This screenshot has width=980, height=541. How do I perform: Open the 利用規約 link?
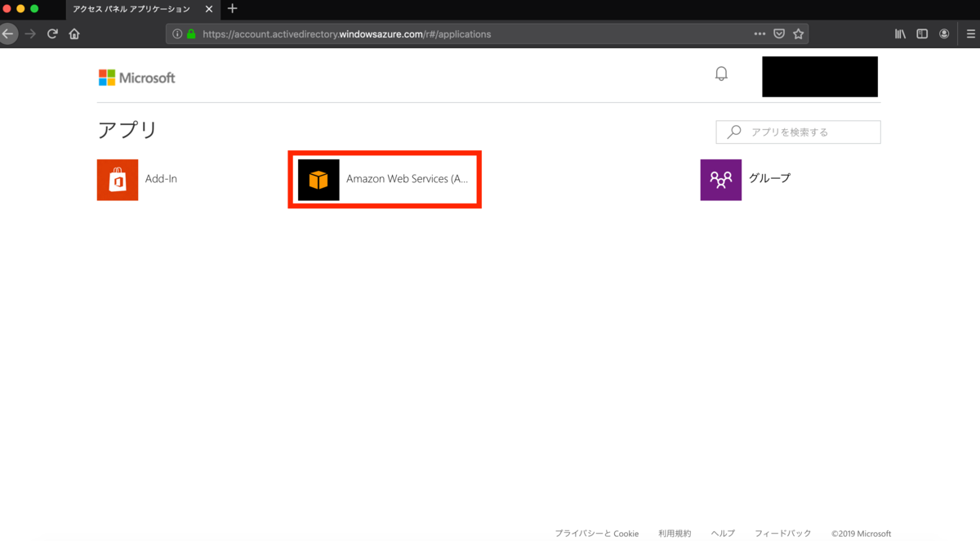675,534
